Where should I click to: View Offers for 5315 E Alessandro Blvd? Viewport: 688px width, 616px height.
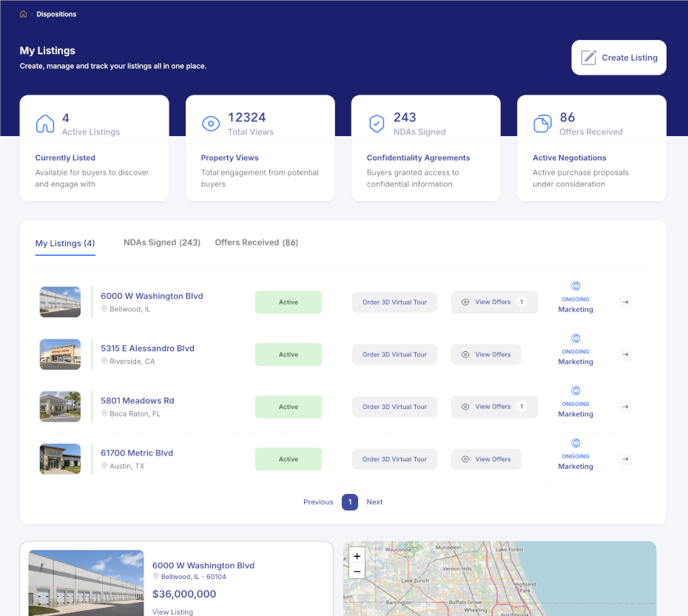pyautogui.click(x=486, y=354)
